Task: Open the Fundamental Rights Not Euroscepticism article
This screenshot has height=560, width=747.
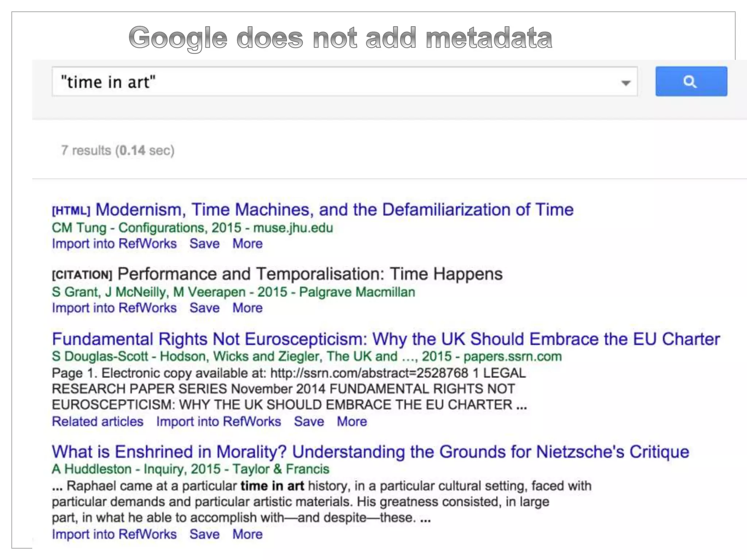Action: pyautogui.click(x=386, y=339)
